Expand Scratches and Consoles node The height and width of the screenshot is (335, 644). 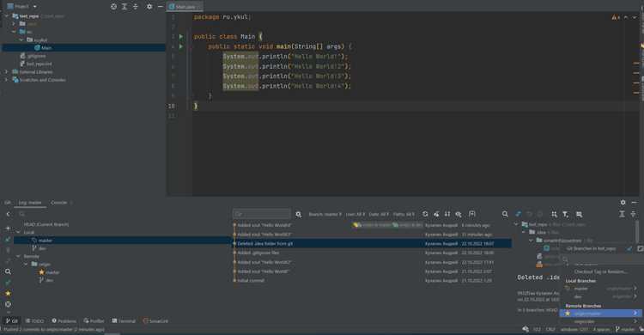(x=7, y=80)
